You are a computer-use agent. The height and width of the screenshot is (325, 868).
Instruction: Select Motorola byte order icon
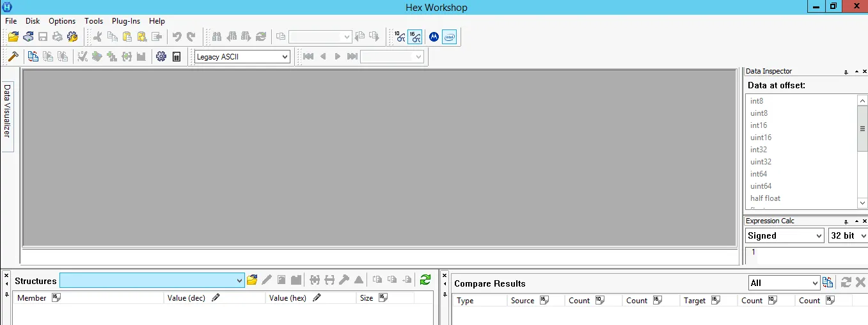coord(434,36)
